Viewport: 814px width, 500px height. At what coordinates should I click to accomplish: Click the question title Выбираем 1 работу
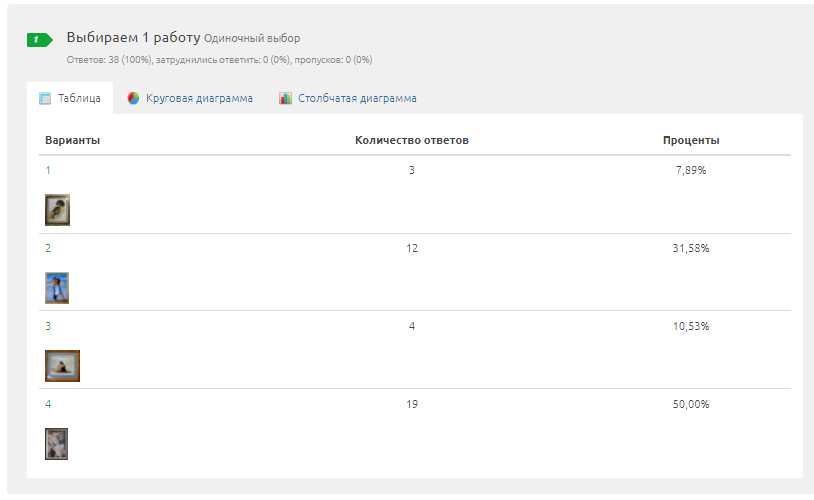click(x=133, y=37)
